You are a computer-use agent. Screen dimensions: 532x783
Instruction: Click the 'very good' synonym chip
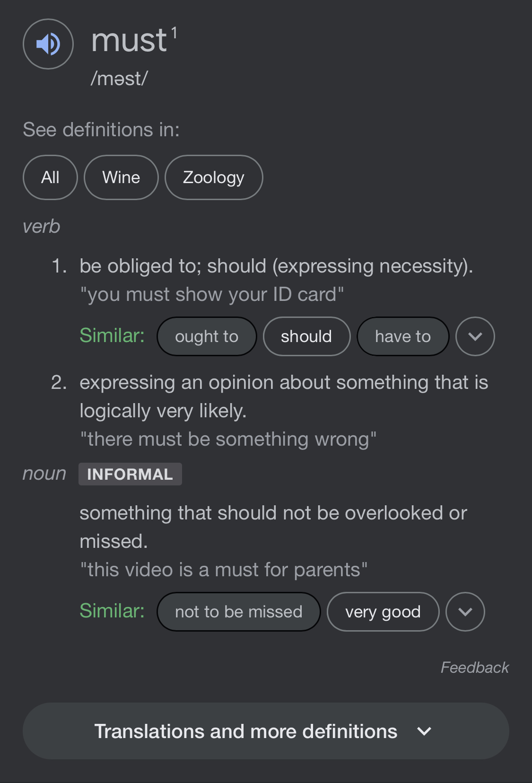(383, 612)
